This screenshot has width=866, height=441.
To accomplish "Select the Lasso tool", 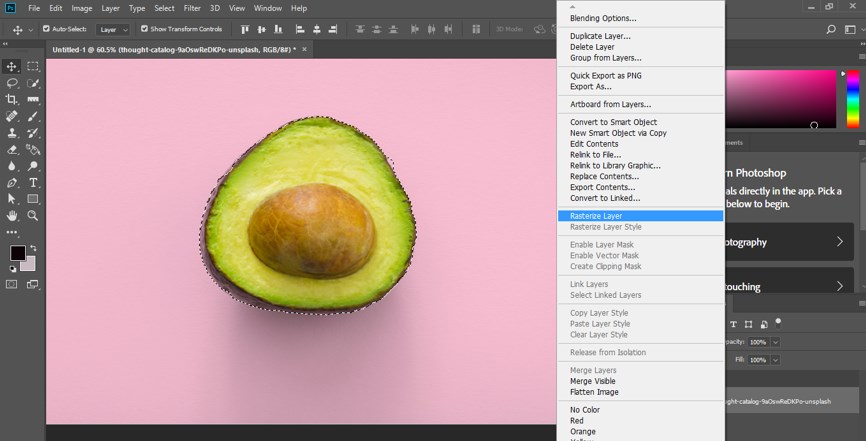I will (11, 83).
